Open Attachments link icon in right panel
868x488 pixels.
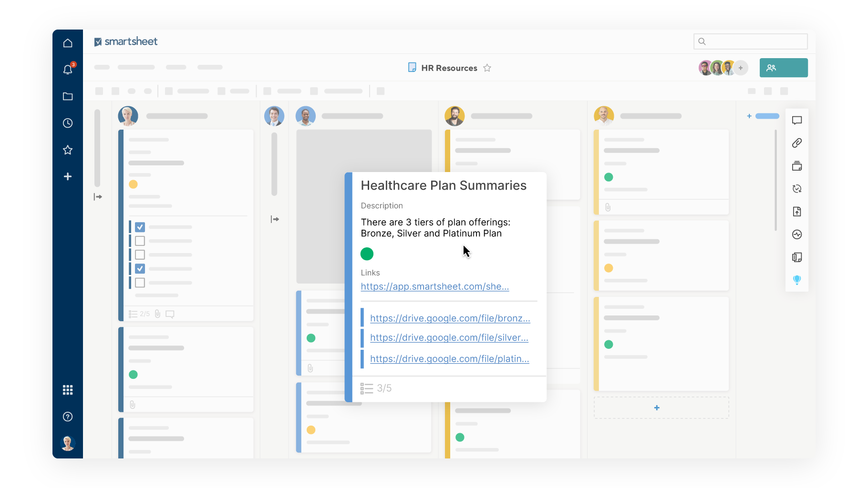pyautogui.click(x=796, y=143)
